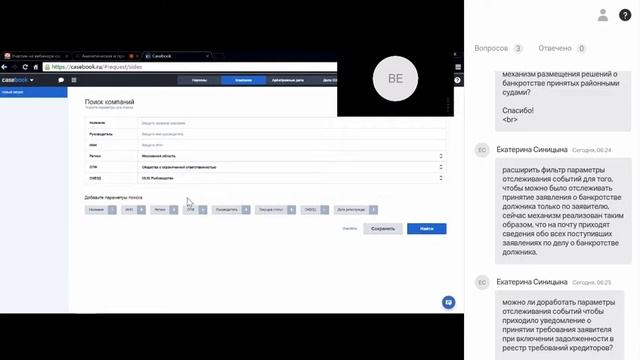Click the browser back arrow
The width and height of the screenshot is (640, 360).
[4, 67]
